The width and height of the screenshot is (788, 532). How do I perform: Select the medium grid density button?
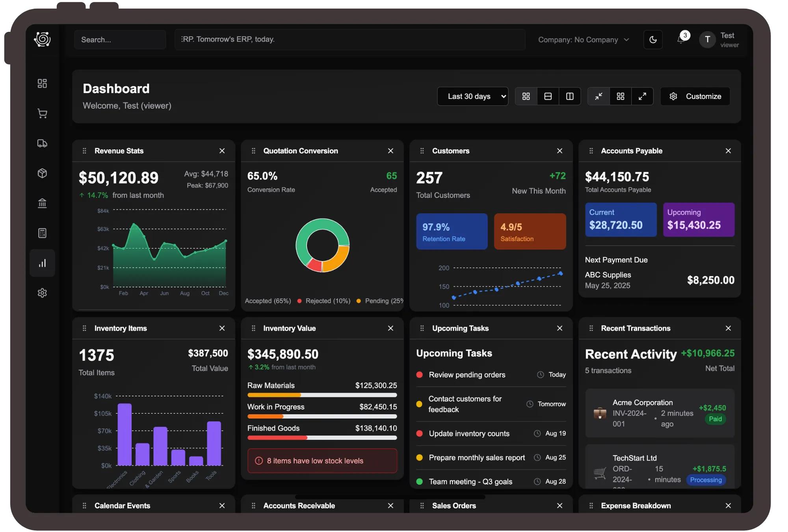621,96
